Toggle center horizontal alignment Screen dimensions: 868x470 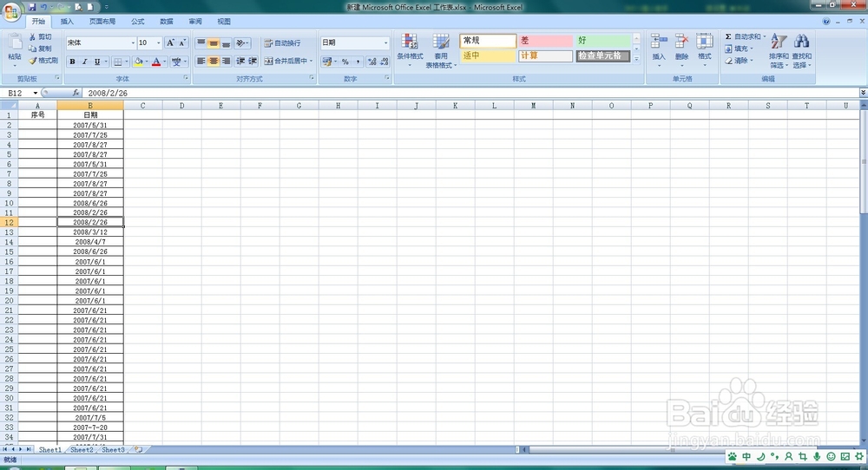coord(214,61)
